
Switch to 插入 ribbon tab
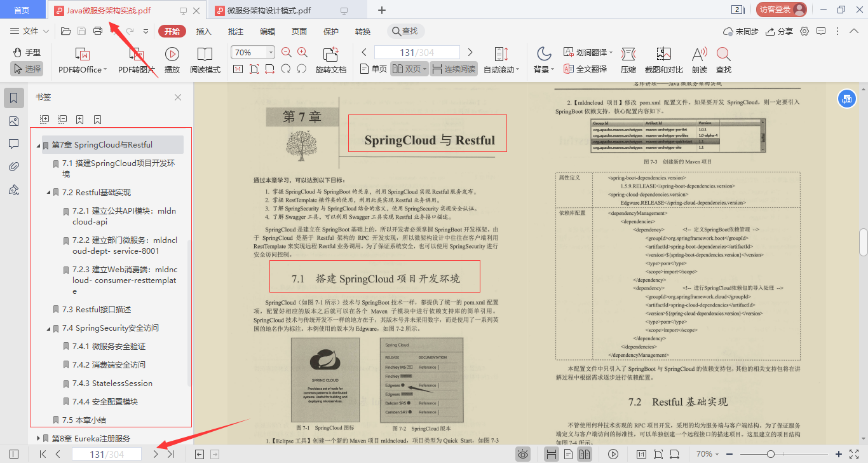203,31
